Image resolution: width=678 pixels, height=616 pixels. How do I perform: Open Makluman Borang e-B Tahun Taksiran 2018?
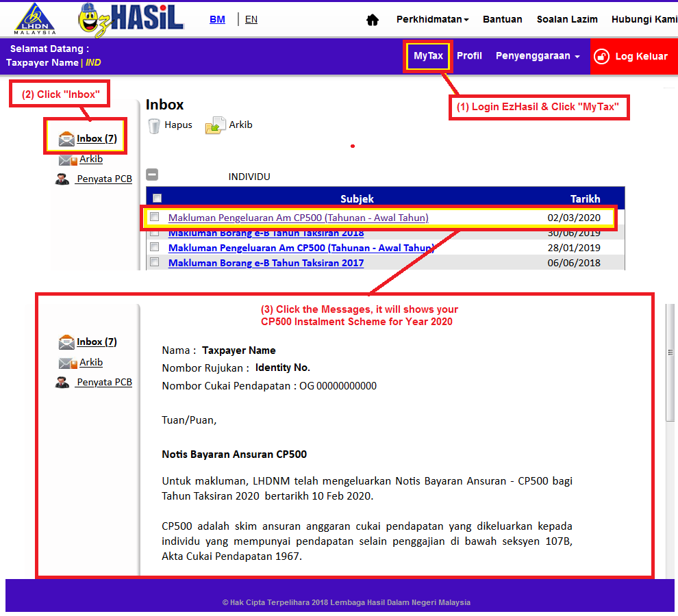pos(266,233)
